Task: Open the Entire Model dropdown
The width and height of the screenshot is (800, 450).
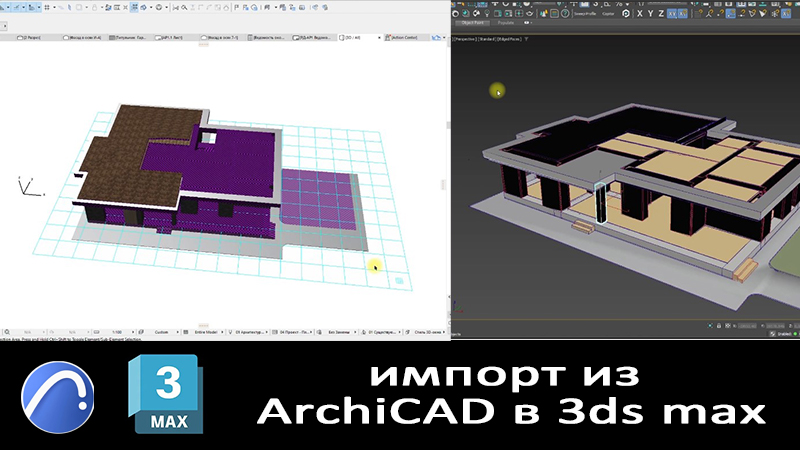Action: pyautogui.click(x=208, y=332)
